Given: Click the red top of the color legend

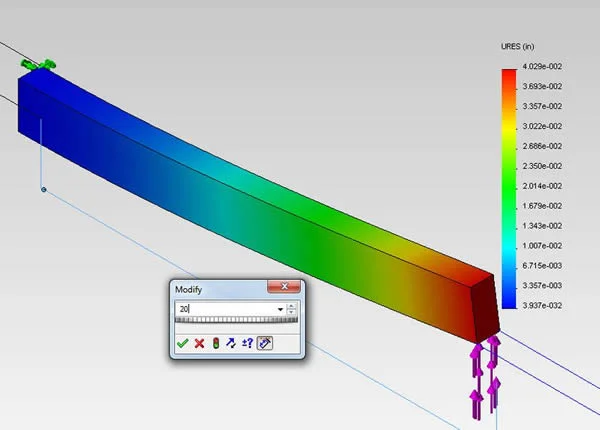Looking at the screenshot, I should [x=510, y=73].
